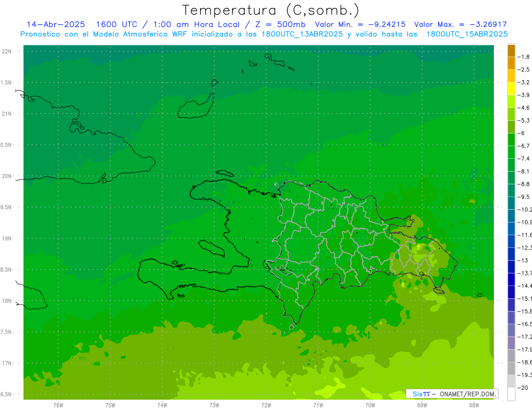Pick dark blue swatch between -13.7 and -14.4
The height and width of the screenshot is (411, 532).
[511, 279]
